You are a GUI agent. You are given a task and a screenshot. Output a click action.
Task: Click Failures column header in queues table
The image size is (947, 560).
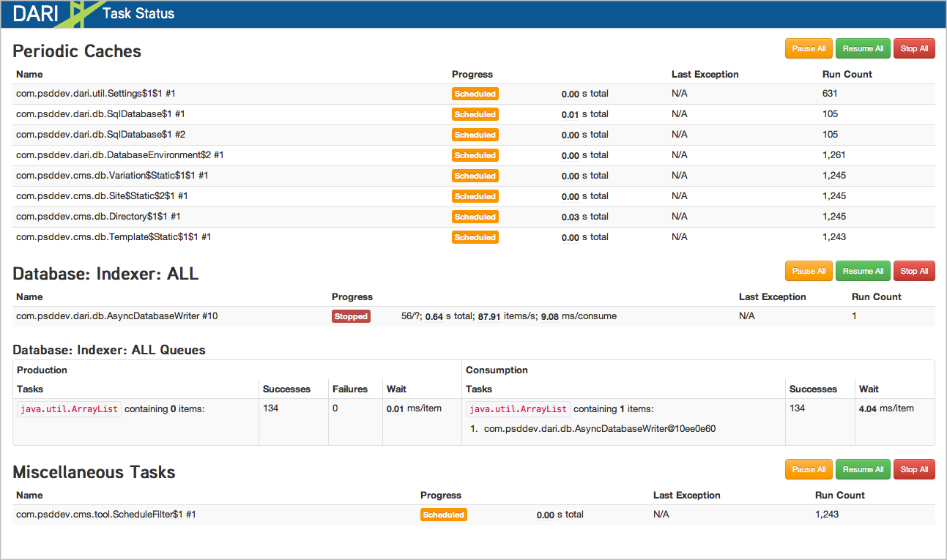(x=350, y=389)
